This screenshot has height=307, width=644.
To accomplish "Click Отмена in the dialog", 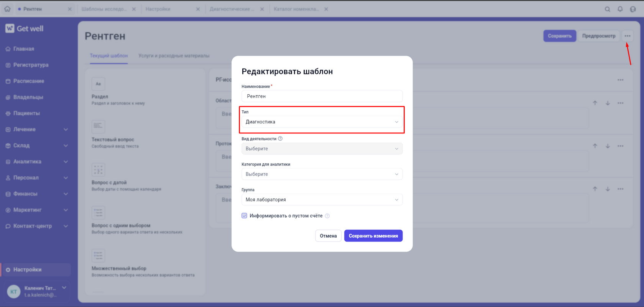I will point(328,236).
